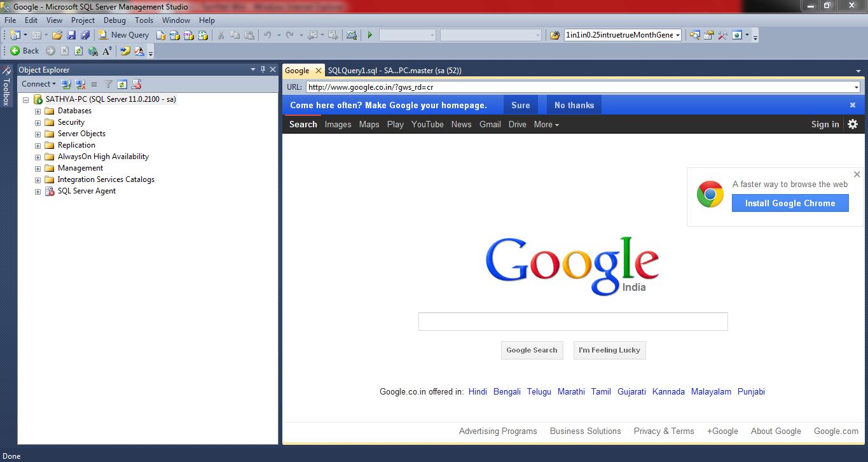This screenshot has width=868, height=462.
Task: Click the No thanks button
Action: [574, 105]
